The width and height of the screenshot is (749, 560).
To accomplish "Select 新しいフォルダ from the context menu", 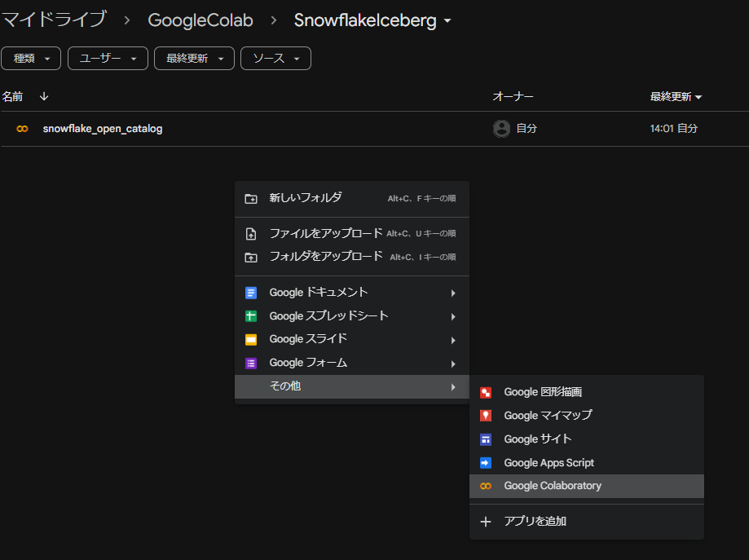I will click(352, 198).
